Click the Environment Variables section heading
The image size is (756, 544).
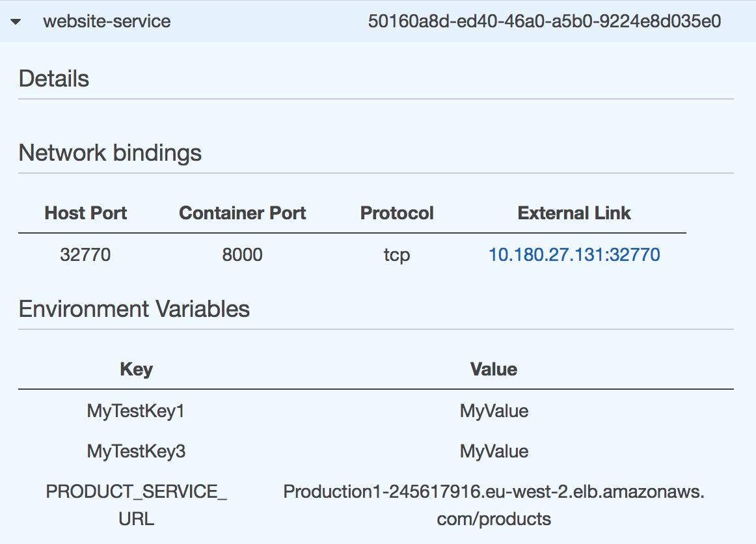pos(134,308)
